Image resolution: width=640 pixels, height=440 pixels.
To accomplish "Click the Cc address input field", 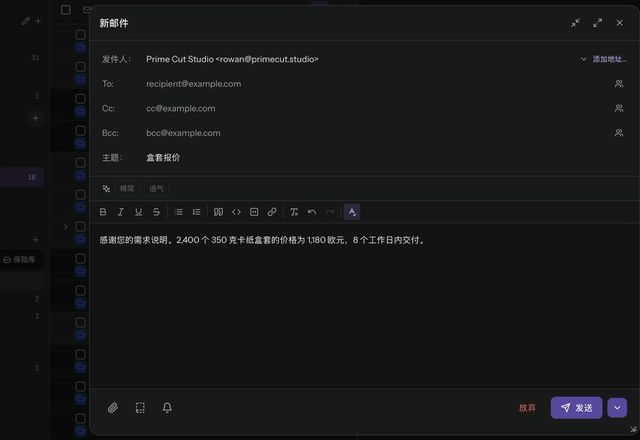I will 376,108.
